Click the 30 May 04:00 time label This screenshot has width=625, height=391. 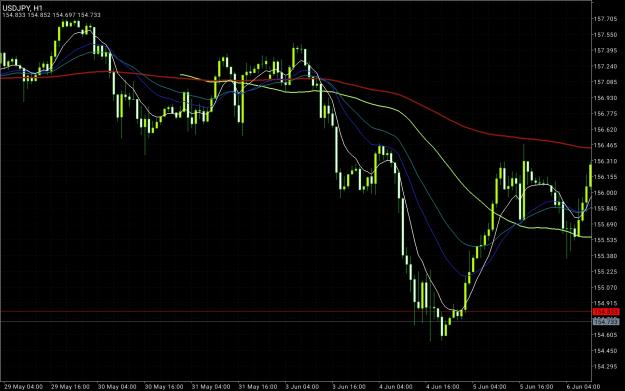(117, 387)
